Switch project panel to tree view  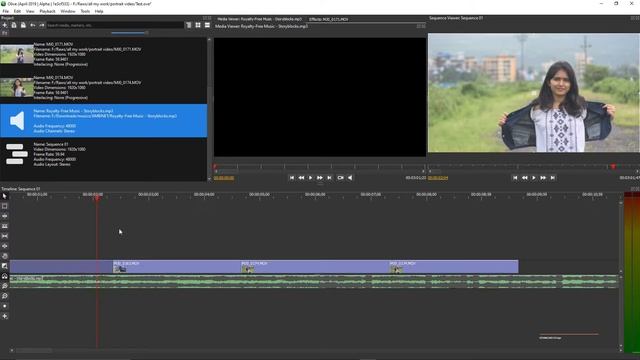click(189, 25)
